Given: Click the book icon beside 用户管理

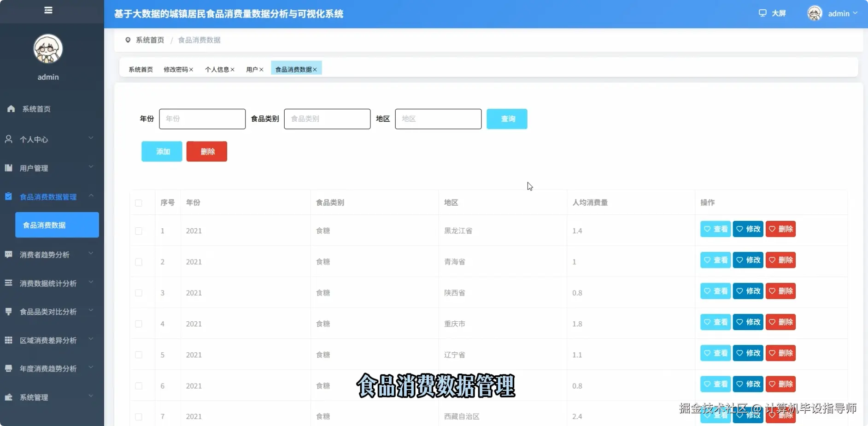Looking at the screenshot, I should pos(8,168).
